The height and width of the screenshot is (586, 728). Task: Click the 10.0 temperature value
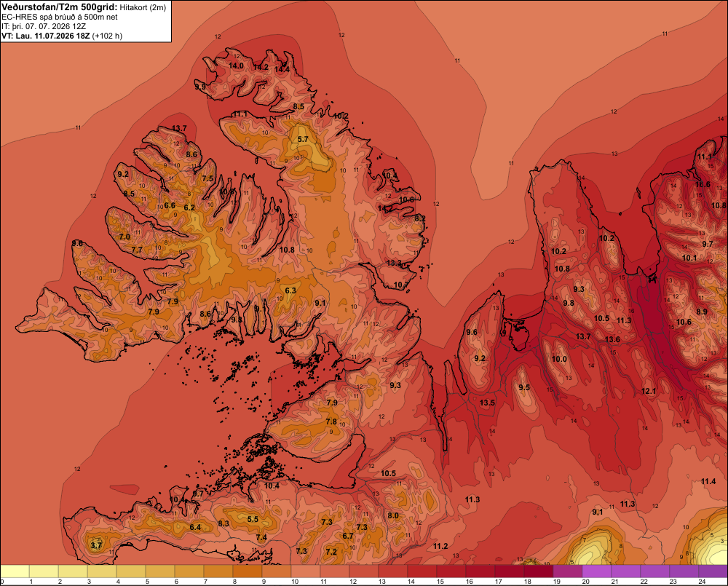559,359
